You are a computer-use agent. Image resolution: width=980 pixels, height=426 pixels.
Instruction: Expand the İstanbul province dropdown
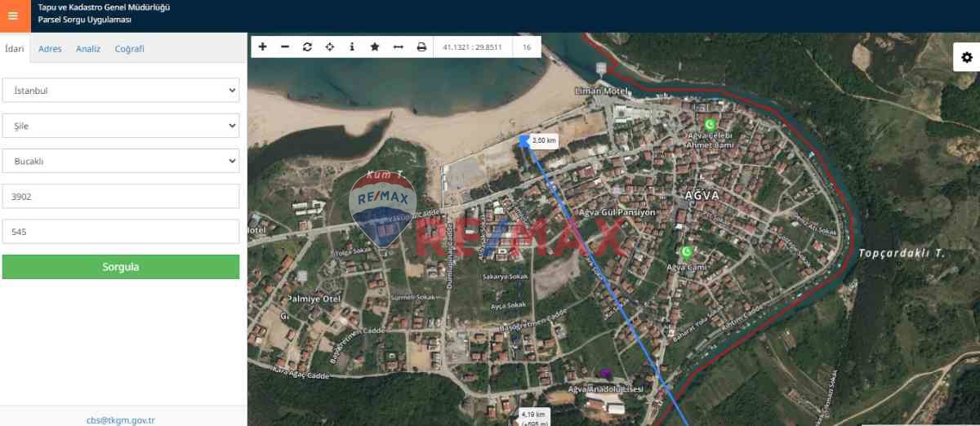click(121, 91)
